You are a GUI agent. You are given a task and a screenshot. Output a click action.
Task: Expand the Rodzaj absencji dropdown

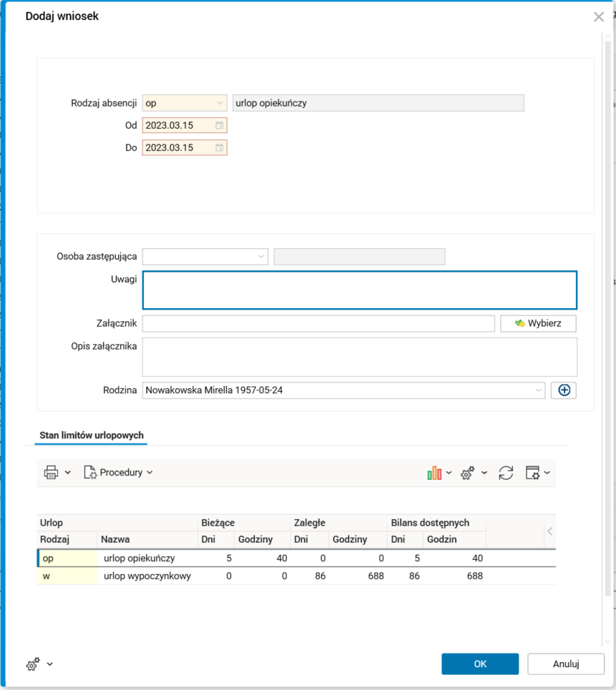(x=220, y=103)
